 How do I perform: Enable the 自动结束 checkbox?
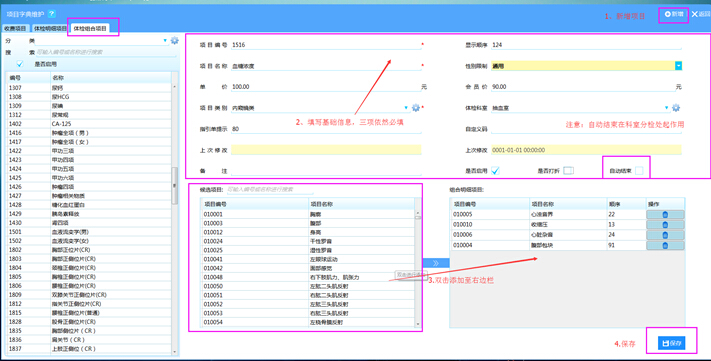click(639, 171)
